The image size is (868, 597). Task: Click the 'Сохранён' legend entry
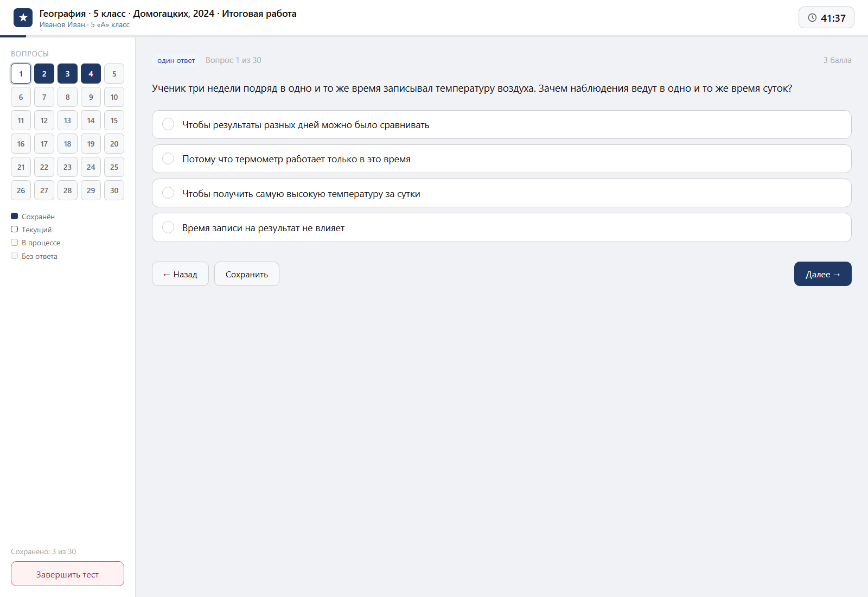point(33,217)
